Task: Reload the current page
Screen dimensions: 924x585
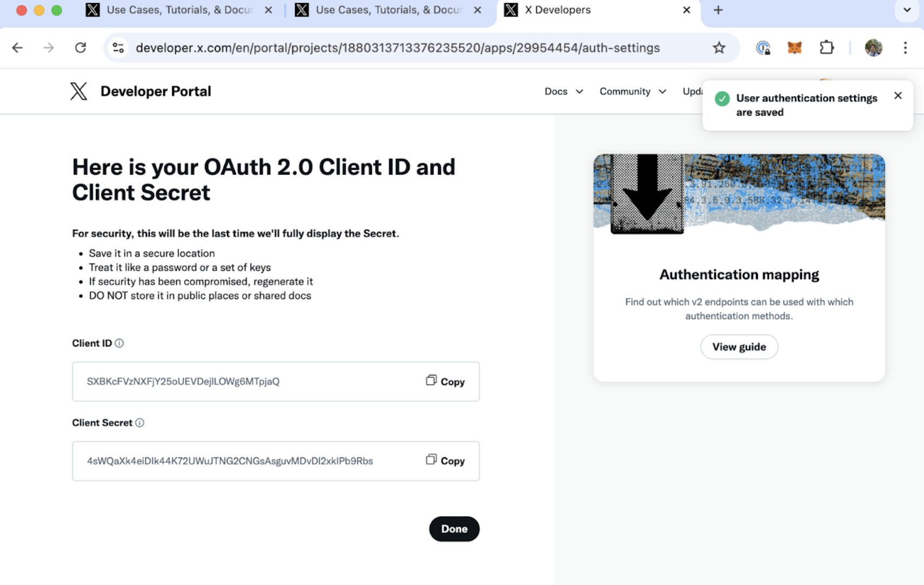Action: click(81, 48)
